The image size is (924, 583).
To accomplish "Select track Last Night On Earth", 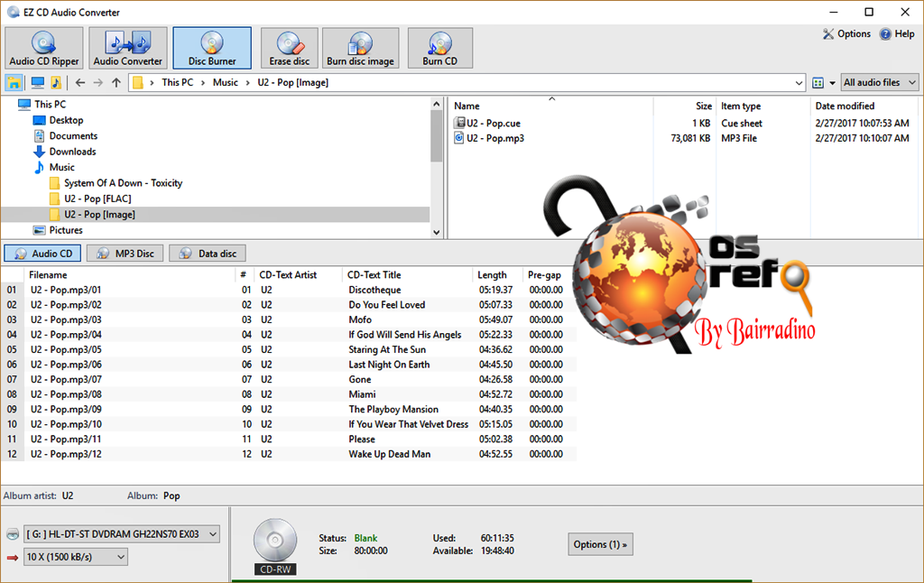I will [x=289, y=365].
